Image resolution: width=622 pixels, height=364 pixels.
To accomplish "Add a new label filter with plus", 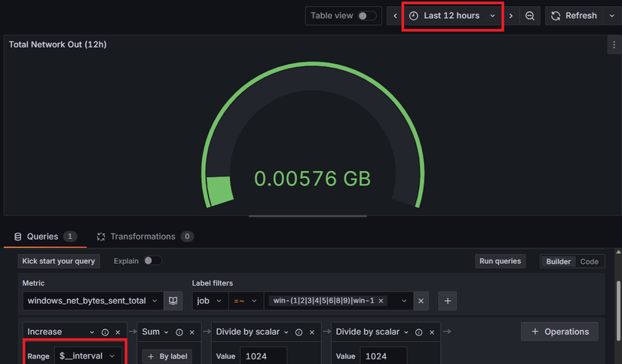I will click(447, 301).
